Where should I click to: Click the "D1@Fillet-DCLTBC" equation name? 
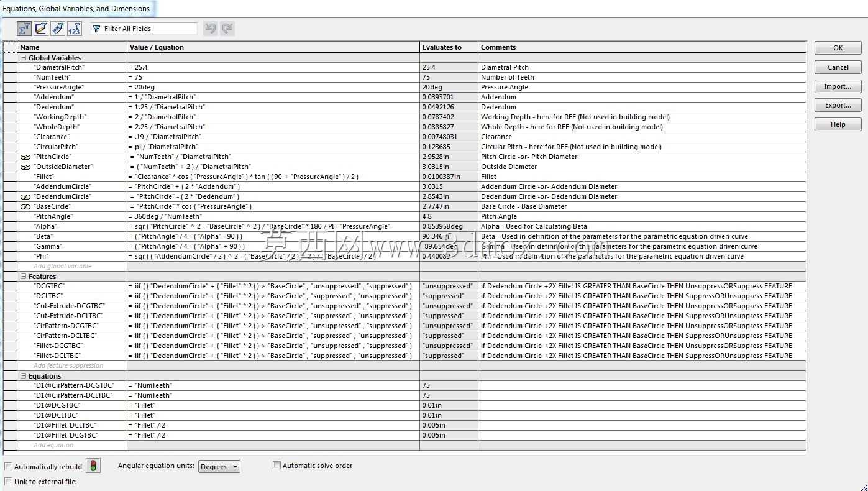(65, 425)
